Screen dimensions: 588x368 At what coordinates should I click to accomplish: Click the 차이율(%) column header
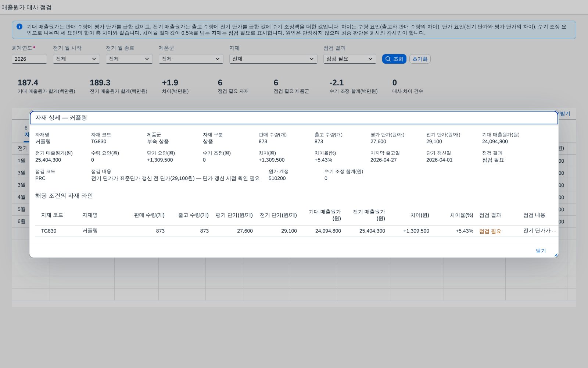pyautogui.click(x=462, y=215)
